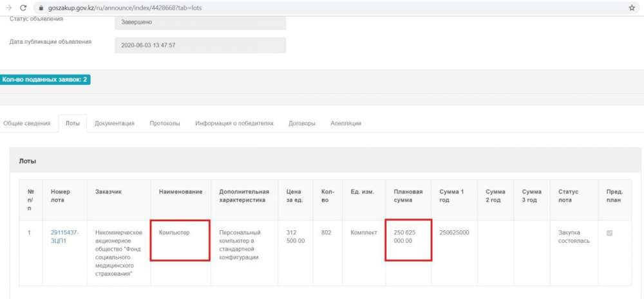
Task: Click the browser forward arrow
Action: [x=7, y=8]
